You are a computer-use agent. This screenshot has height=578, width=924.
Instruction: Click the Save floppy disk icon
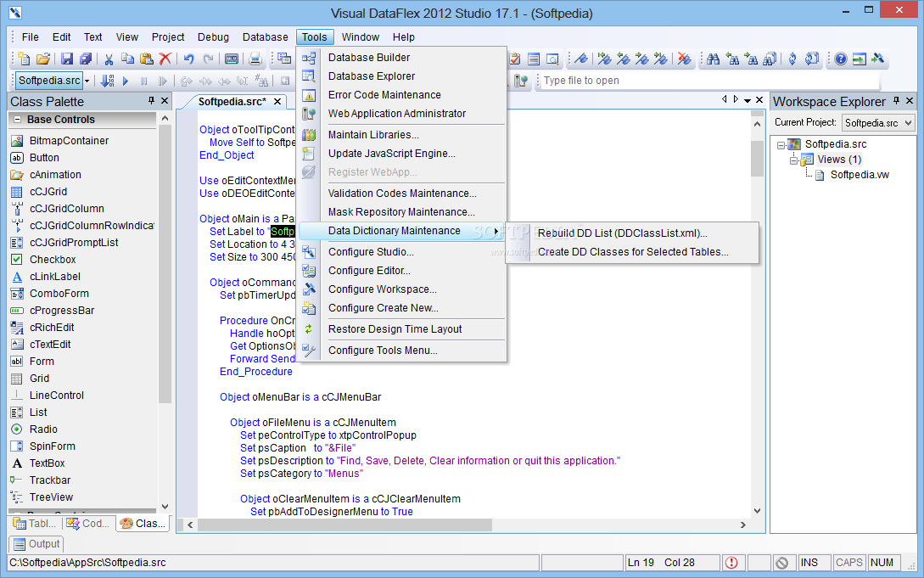(x=67, y=59)
